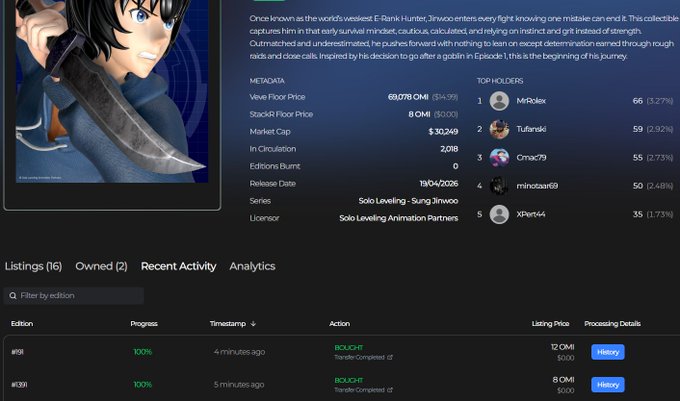680x401 pixels.
Task: Sort by the Progress column header
Action: (144, 324)
